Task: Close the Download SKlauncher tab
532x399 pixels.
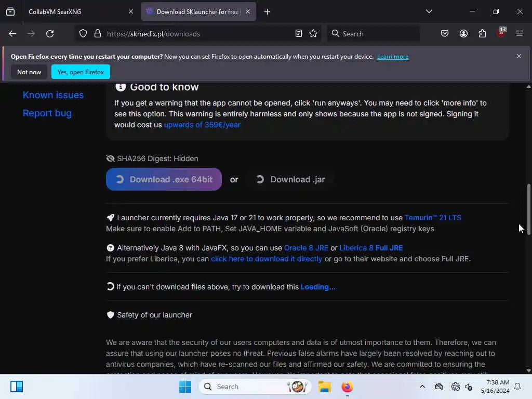Action: click(248, 11)
